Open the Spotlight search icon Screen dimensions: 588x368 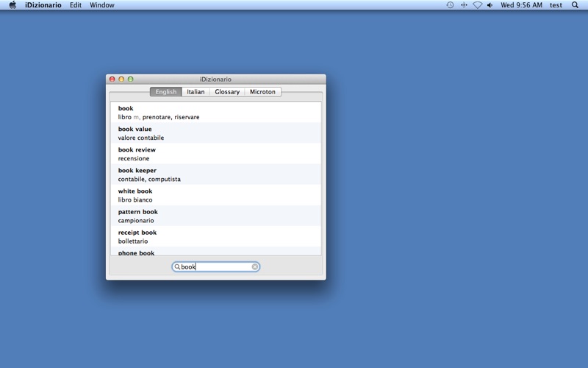[x=575, y=5]
